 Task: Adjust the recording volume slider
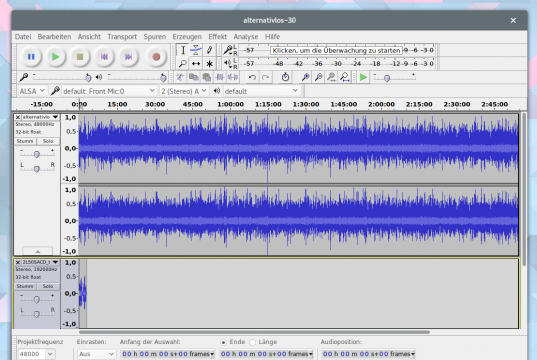pos(62,77)
